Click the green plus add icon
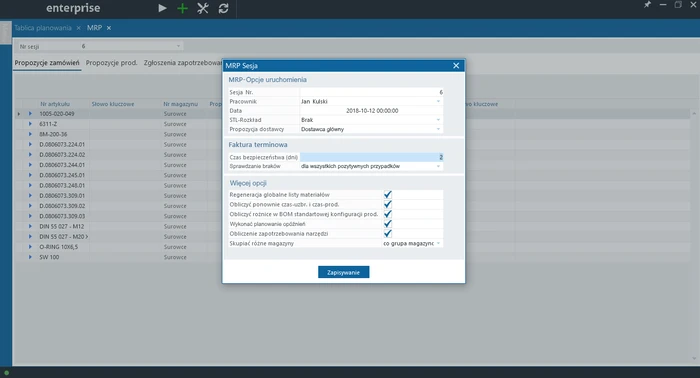This screenshot has height=378, width=700. 182,8
